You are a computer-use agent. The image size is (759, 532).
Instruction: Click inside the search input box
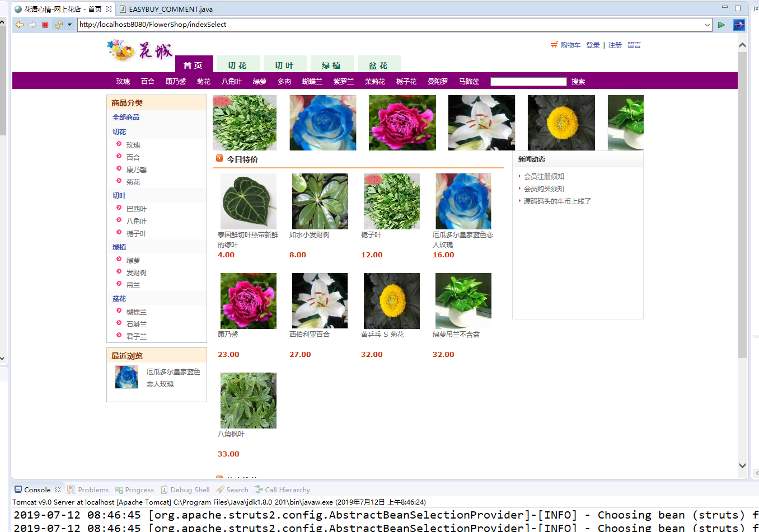tap(528, 81)
